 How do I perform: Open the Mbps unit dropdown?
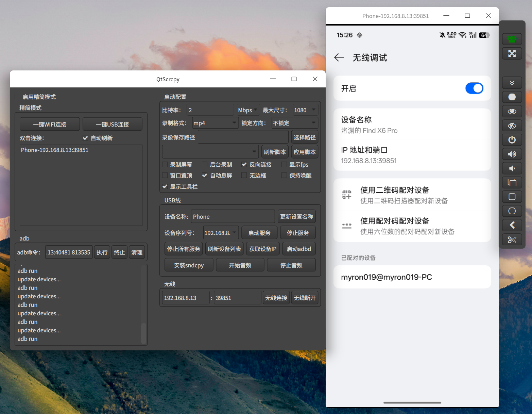[248, 110]
